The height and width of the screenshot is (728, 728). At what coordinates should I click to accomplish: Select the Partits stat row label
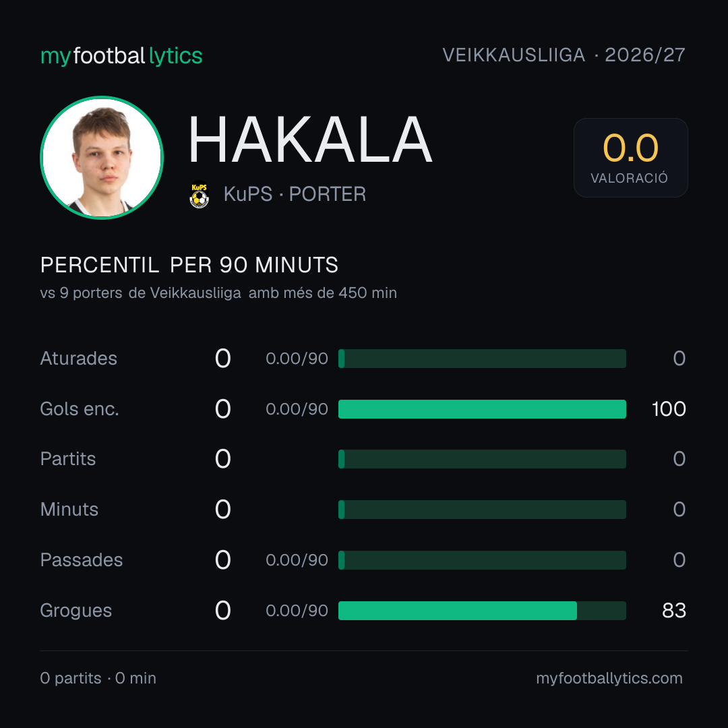click(68, 459)
